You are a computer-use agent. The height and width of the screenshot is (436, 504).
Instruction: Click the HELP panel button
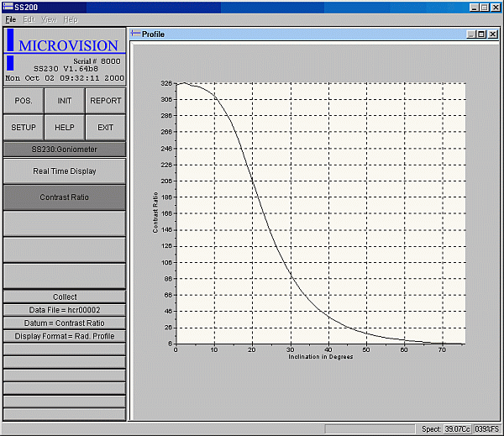pos(65,128)
